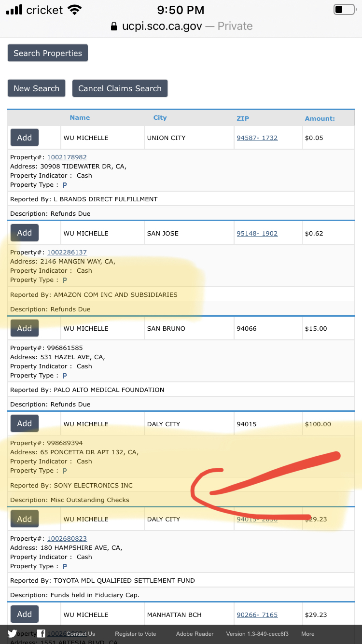The image size is (362, 644).
Task: Add the Daly City $100.00 property
Action: pos(25,423)
